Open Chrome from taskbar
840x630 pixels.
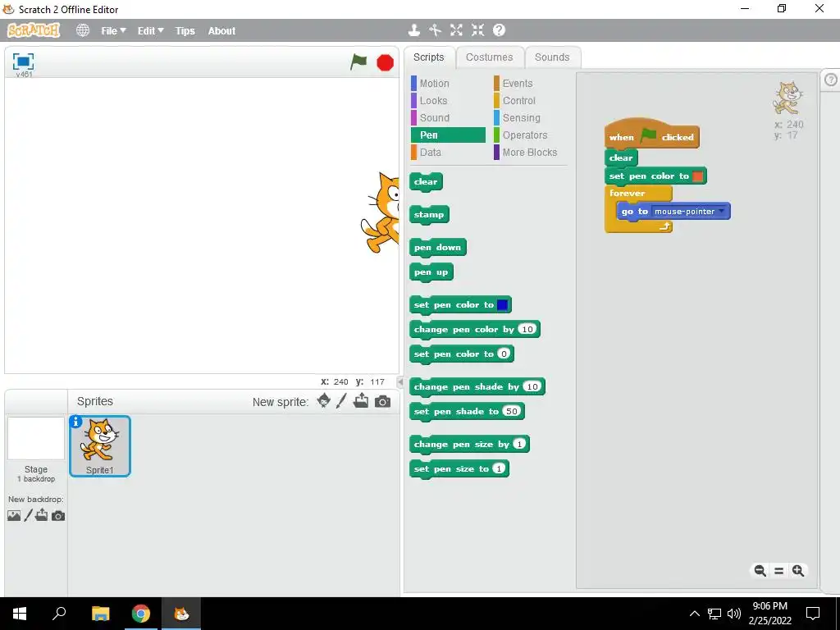coord(141,614)
